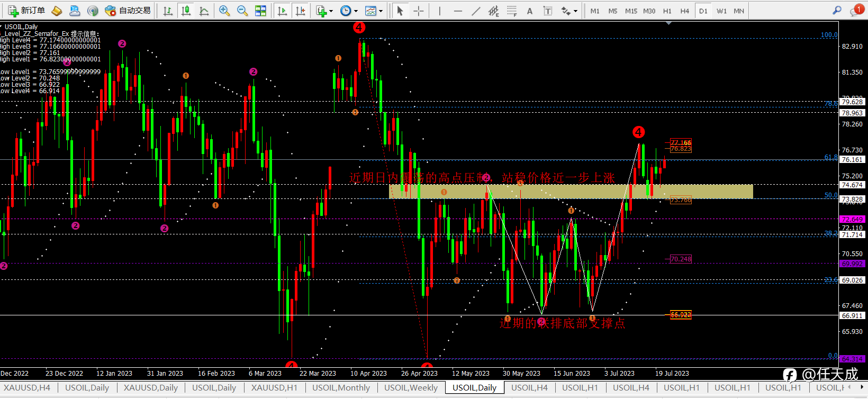Screen dimensions: 868x399
Task: Open the XAUUSD,Daily chart tab
Action: (151, 388)
